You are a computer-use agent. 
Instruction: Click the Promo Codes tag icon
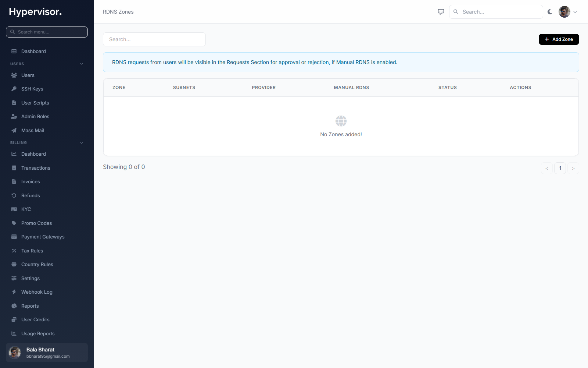click(14, 223)
